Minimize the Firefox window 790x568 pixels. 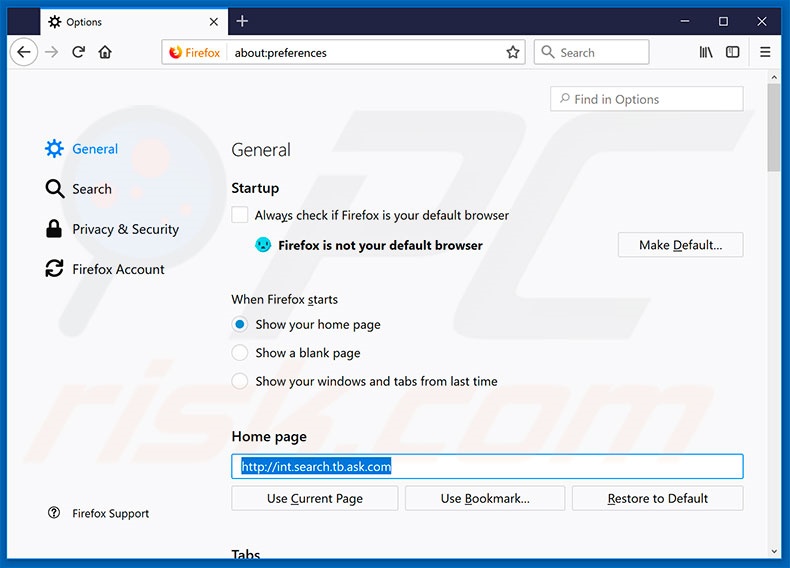coord(685,21)
